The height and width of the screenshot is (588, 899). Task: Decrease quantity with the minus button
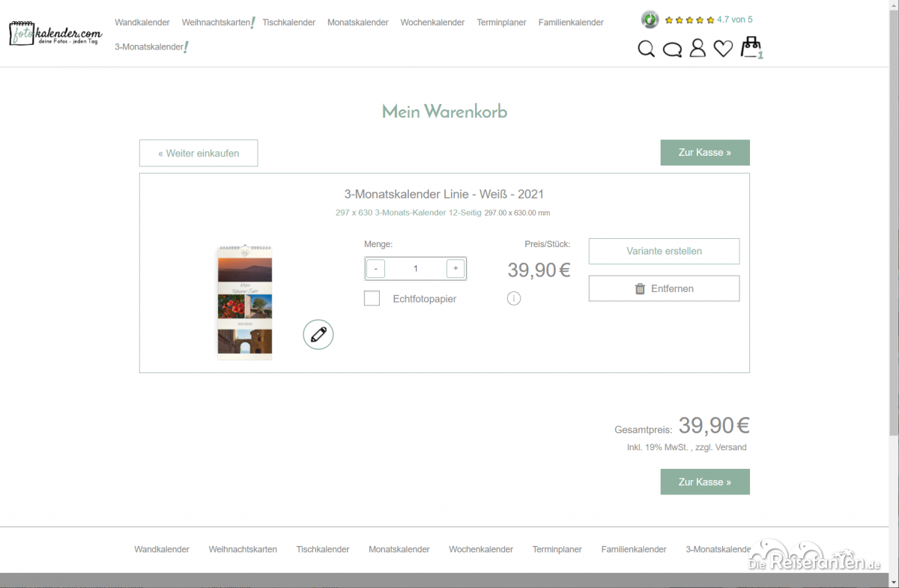(x=376, y=268)
